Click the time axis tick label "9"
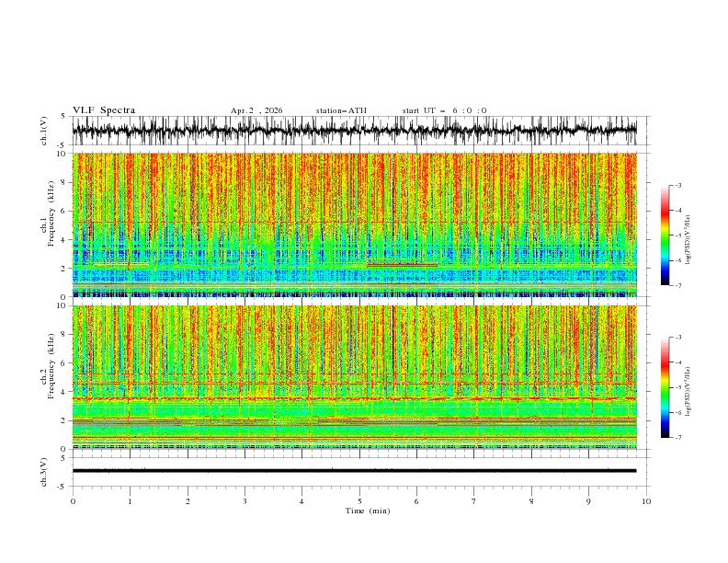Image resolution: width=728 pixels, height=563 pixels. coord(588,501)
